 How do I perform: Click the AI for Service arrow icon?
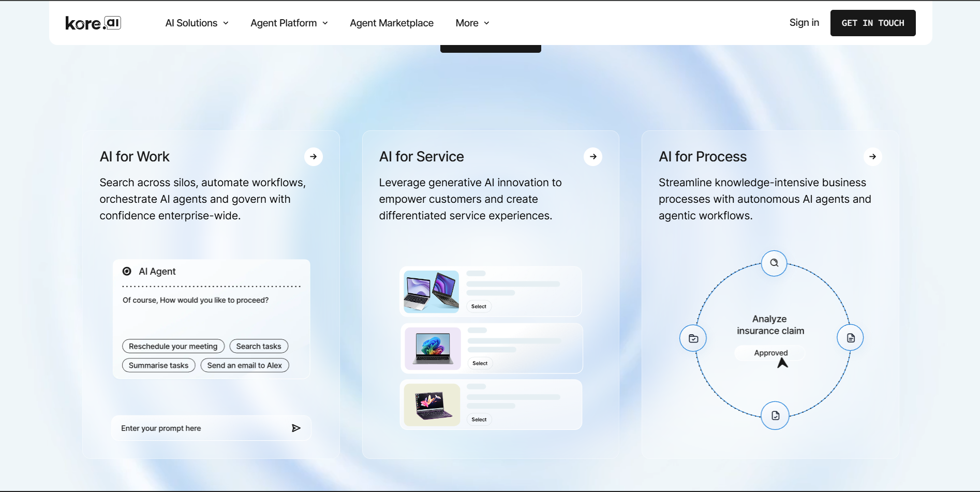(x=593, y=157)
